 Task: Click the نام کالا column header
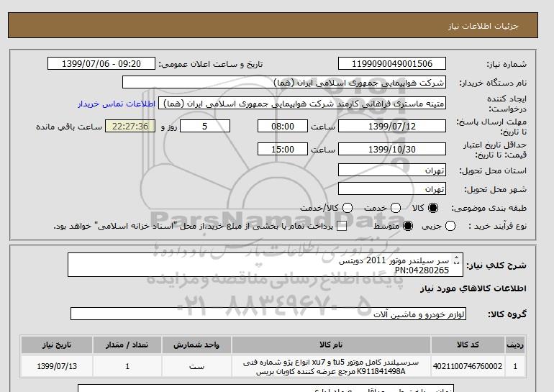pyautogui.click(x=331, y=345)
